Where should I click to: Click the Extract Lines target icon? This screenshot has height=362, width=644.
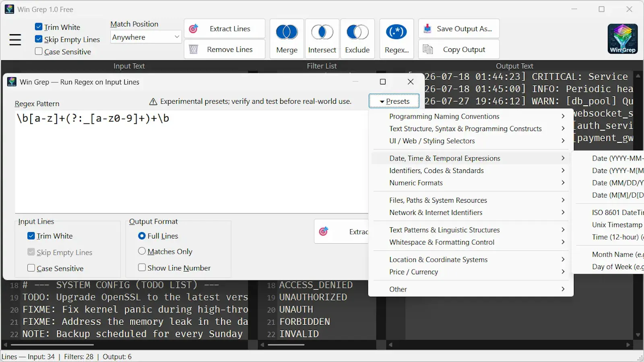point(194,29)
